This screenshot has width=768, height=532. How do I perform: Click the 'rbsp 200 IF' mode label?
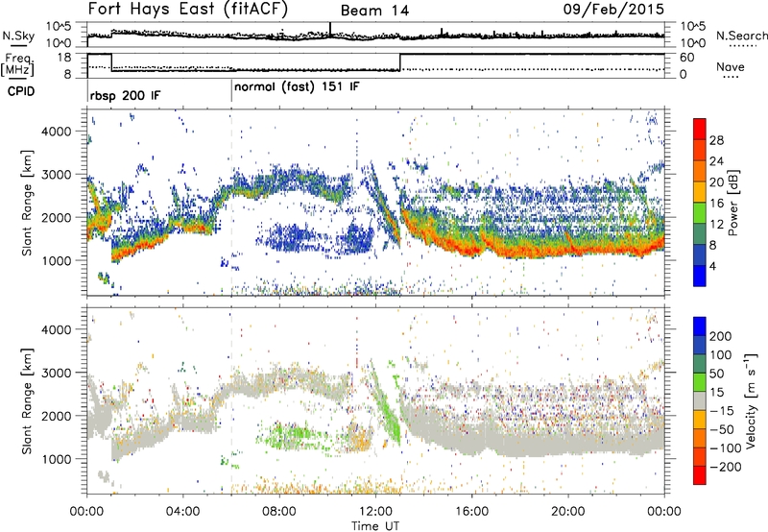[125, 95]
